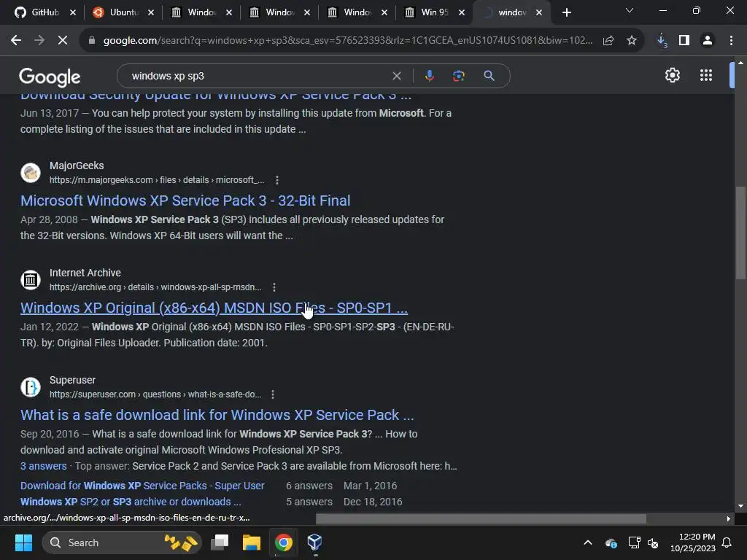Image resolution: width=747 pixels, height=560 pixels.
Task: Open Google Lens image search
Action: [x=459, y=76]
